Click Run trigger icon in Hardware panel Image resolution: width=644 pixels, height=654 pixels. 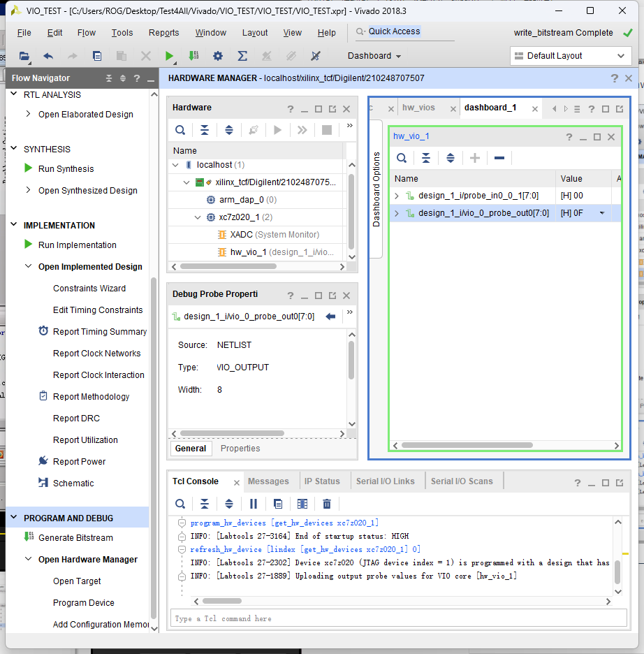coord(277,130)
